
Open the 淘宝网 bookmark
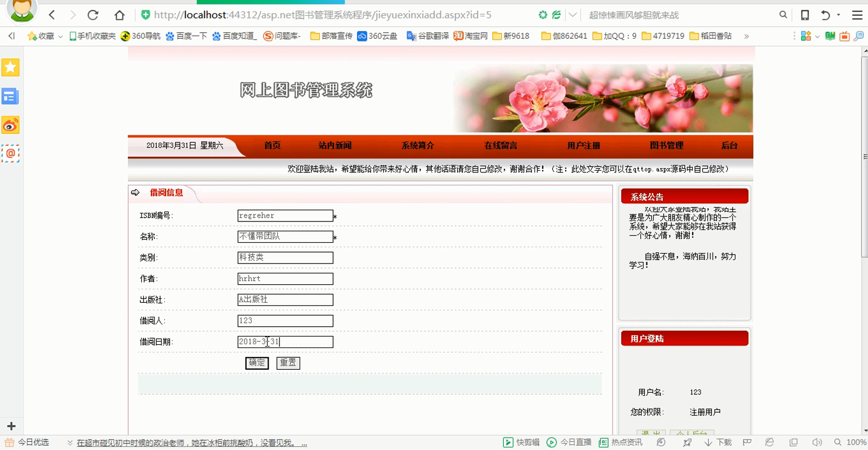coord(471,36)
